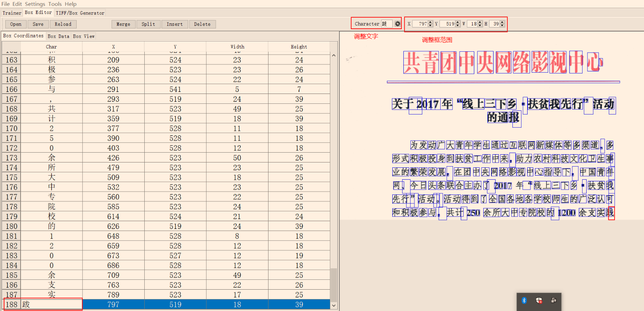
Task: Open the Edit menu
Action: click(x=17, y=4)
